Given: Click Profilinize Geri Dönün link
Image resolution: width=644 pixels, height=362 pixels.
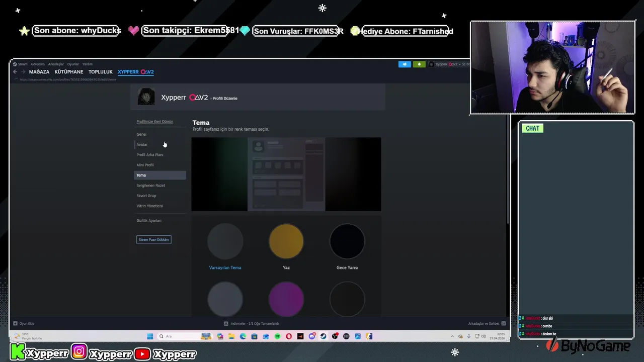Looking at the screenshot, I should point(155,122).
